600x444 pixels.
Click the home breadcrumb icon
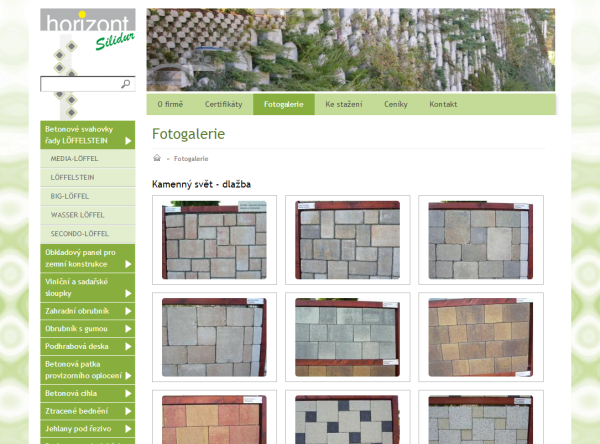[x=157, y=158]
